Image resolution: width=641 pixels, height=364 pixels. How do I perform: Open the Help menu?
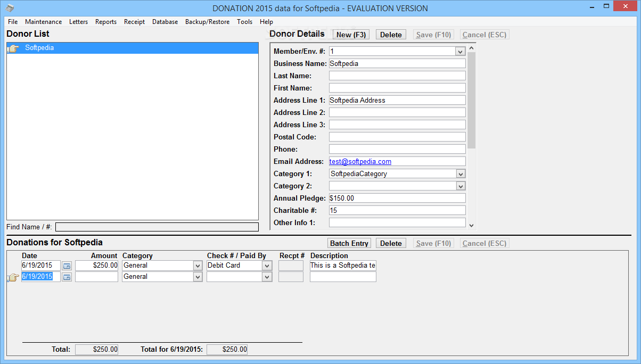[x=267, y=22]
